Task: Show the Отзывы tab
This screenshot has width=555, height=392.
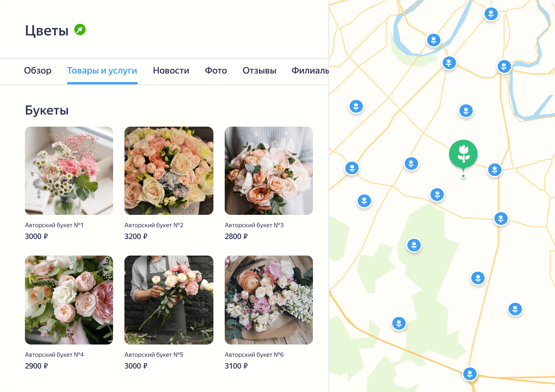Action: click(x=259, y=70)
